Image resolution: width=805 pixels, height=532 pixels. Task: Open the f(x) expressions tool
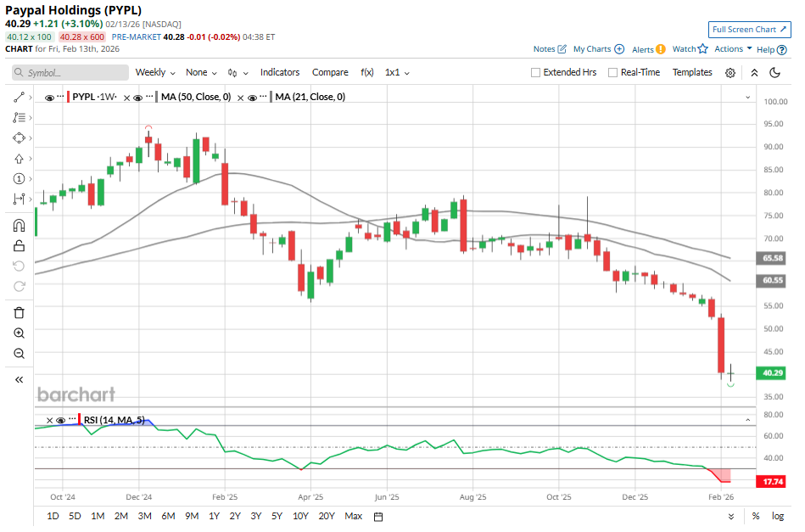click(x=366, y=73)
